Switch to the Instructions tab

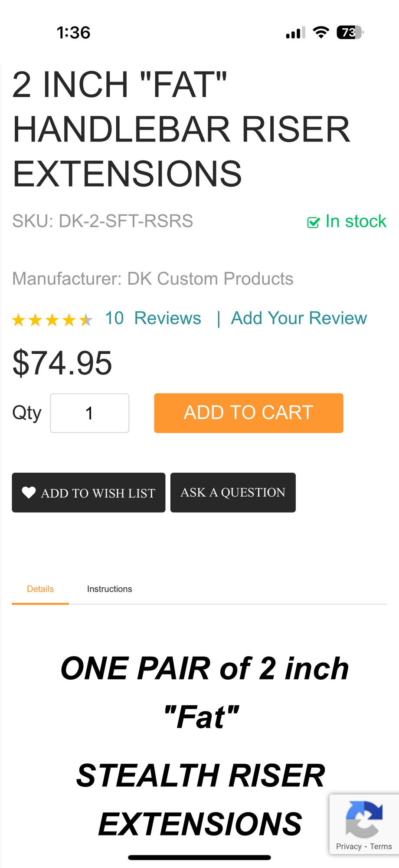(109, 589)
